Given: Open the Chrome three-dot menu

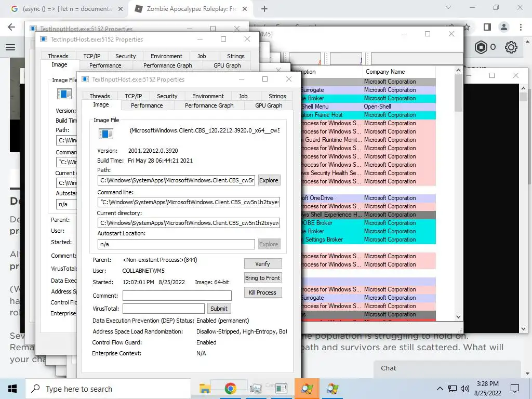Looking at the screenshot, I should click(521, 27).
